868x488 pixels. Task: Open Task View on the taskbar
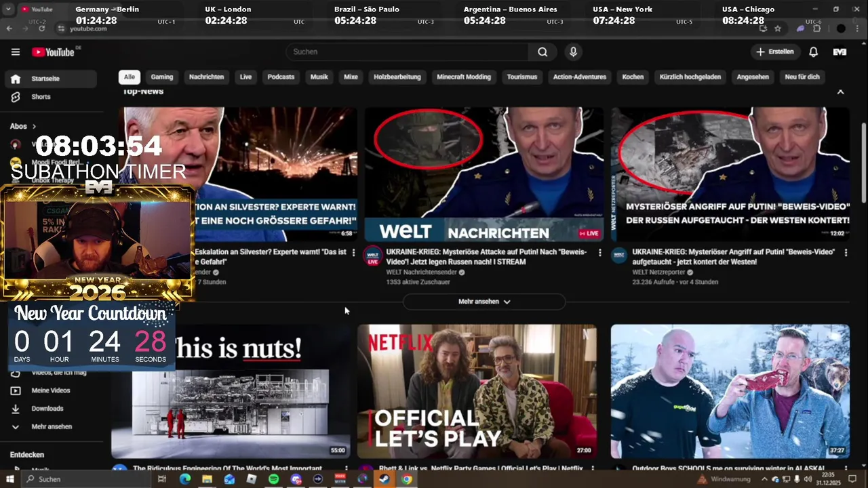[x=161, y=479]
